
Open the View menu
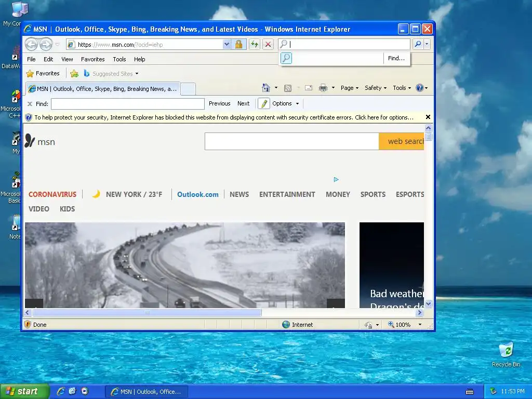[x=67, y=59]
